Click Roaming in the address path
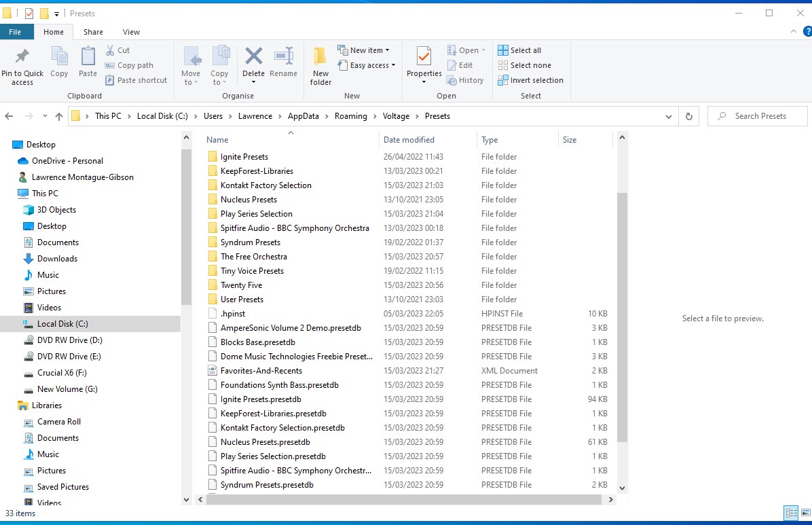This screenshot has height=525, width=812. coord(350,116)
